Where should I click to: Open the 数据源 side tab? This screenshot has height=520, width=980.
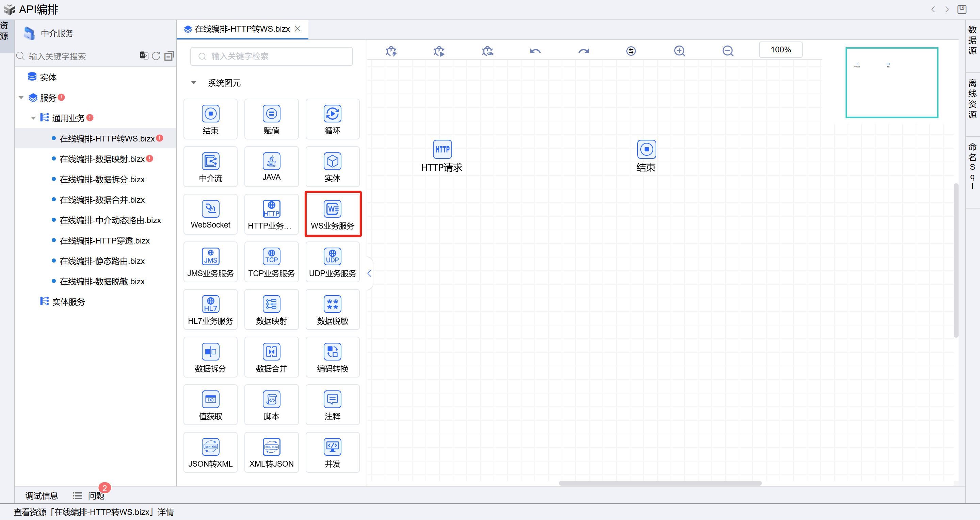coord(973,40)
